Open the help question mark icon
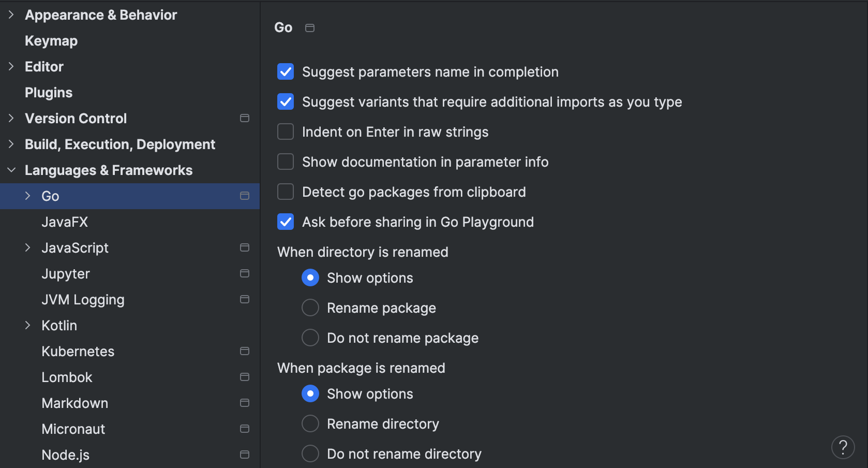The width and height of the screenshot is (868, 468). pyautogui.click(x=843, y=447)
